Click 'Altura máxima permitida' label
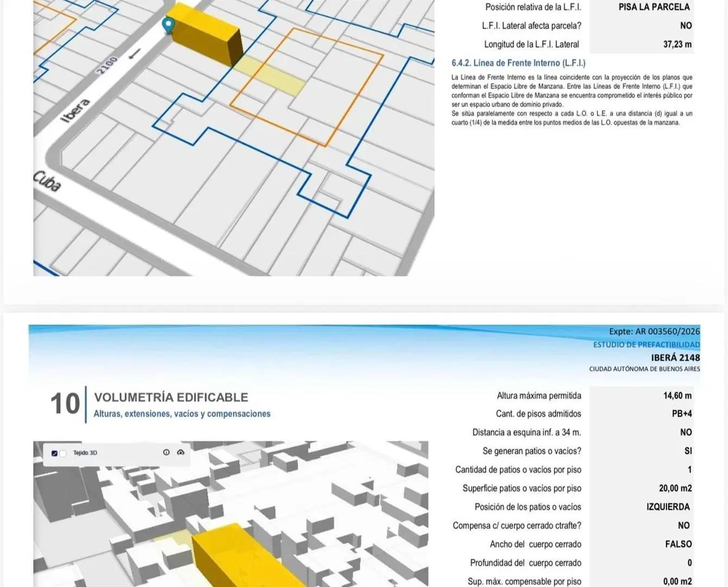728x587 pixels. pyautogui.click(x=539, y=396)
